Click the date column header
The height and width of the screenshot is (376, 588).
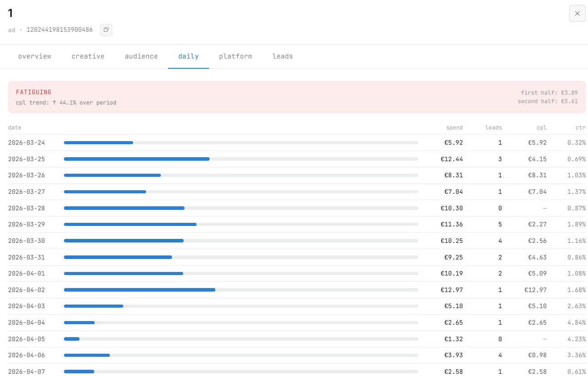click(x=15, y=128)
